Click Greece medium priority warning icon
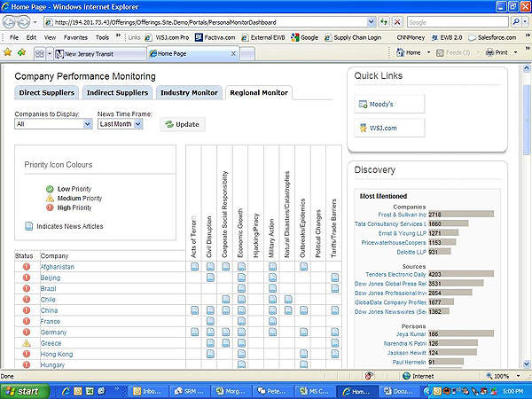Viewport: 532px width, 399px height. 27,343
